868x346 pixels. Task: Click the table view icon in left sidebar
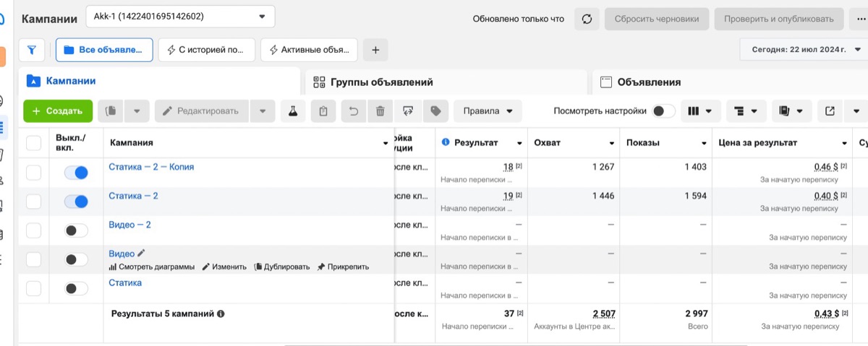pos(2,129)
